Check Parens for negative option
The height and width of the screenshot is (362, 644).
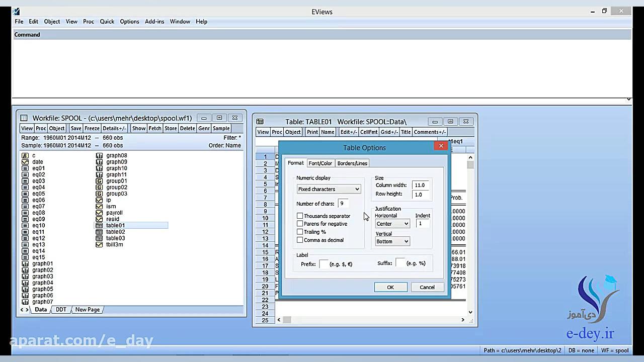pos(300,224)
